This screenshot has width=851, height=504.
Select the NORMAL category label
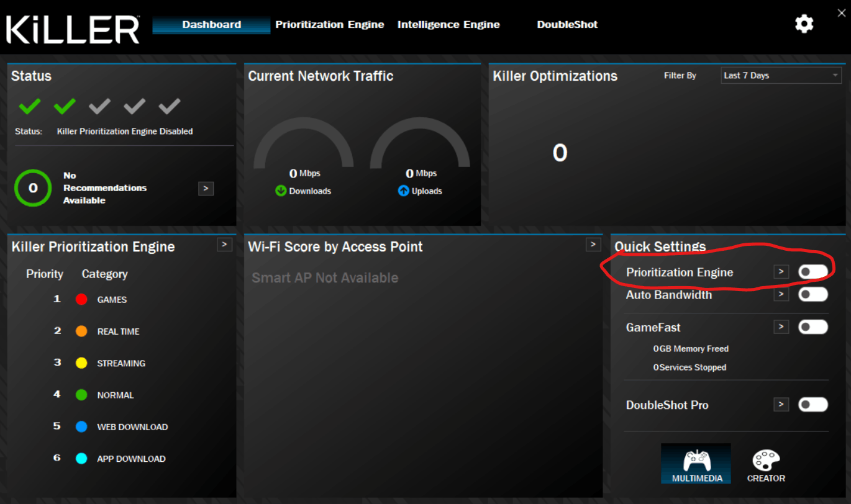(x=116, y=395)
